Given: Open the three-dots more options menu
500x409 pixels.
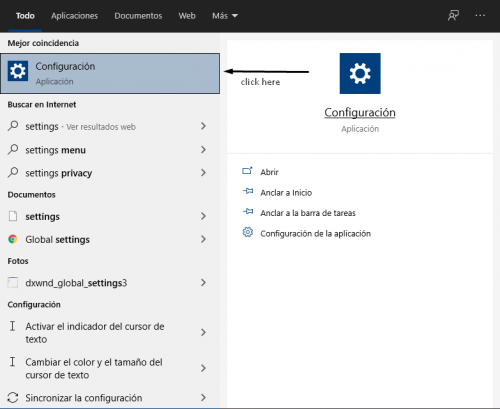Looking at the screenshot, I should point(480,15).
